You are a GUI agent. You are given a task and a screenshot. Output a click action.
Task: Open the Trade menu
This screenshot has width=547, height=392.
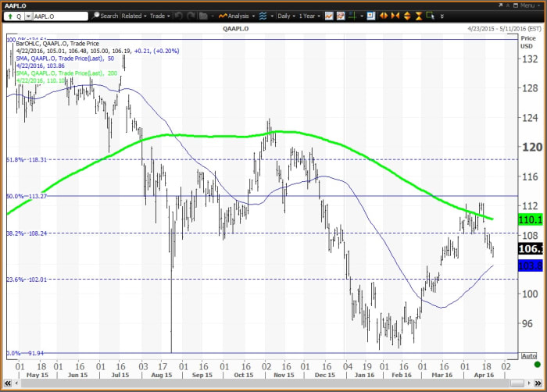[x=159, y=16]
